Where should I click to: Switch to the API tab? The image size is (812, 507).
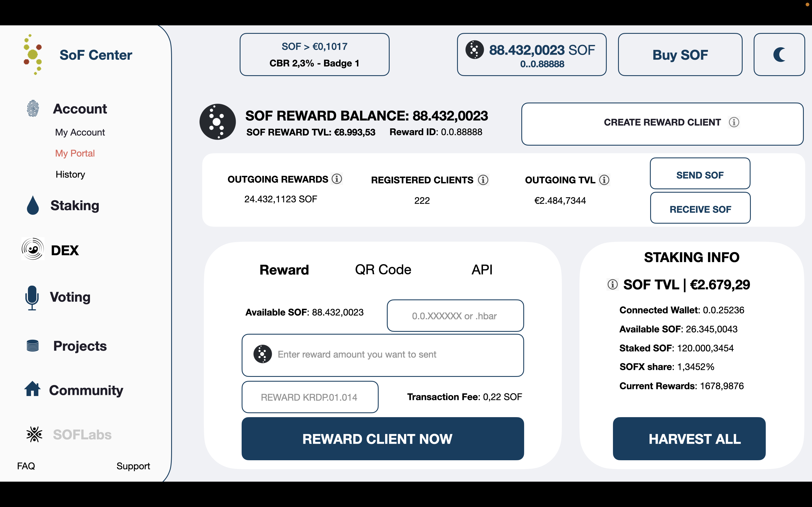[482, 270]
